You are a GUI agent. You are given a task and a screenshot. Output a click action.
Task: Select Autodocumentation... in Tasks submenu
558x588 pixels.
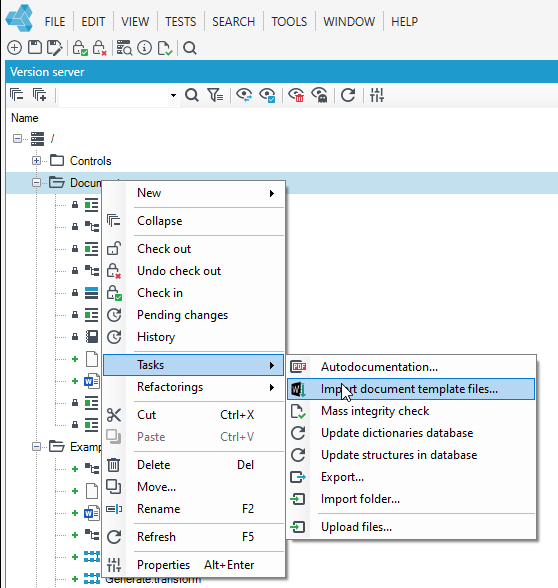pos(411,367)
